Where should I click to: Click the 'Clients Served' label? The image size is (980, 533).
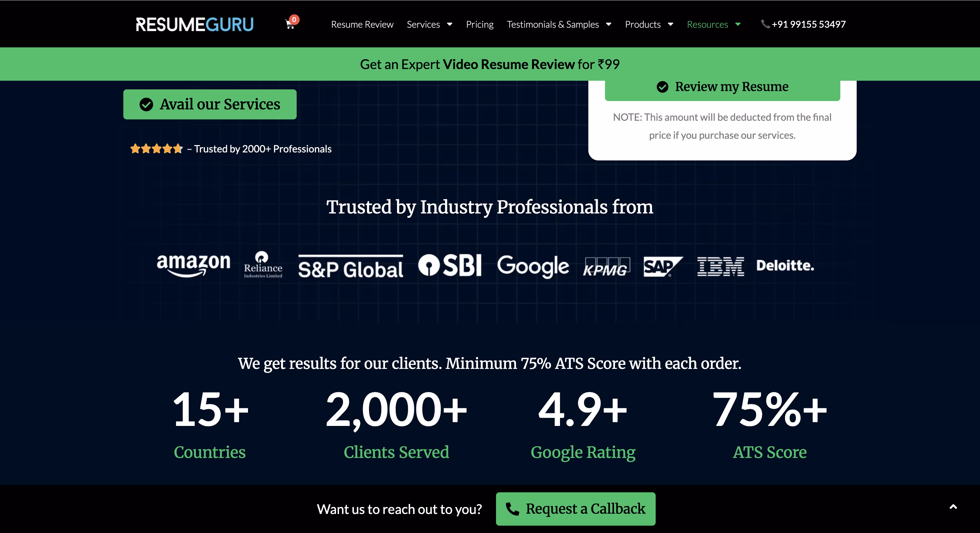[x=396, y=452]
